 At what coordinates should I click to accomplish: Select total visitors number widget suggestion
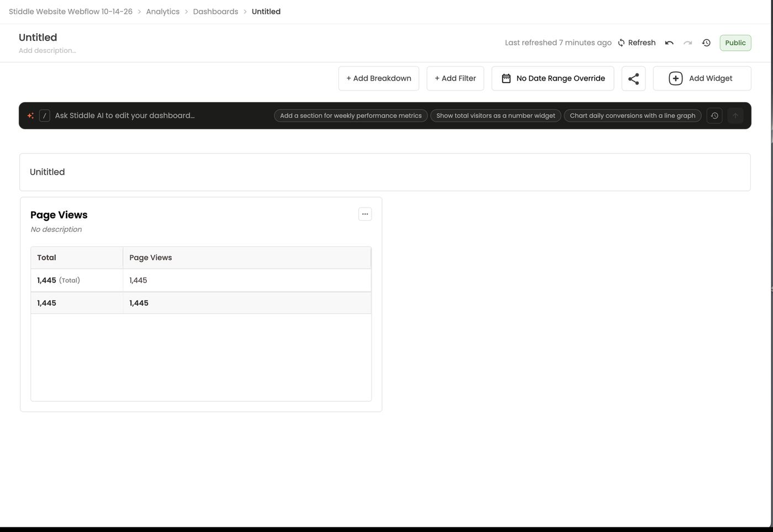click(x=496, y=115)
